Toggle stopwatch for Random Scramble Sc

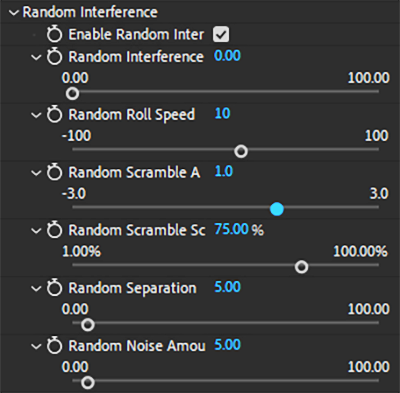click(54, 230)
